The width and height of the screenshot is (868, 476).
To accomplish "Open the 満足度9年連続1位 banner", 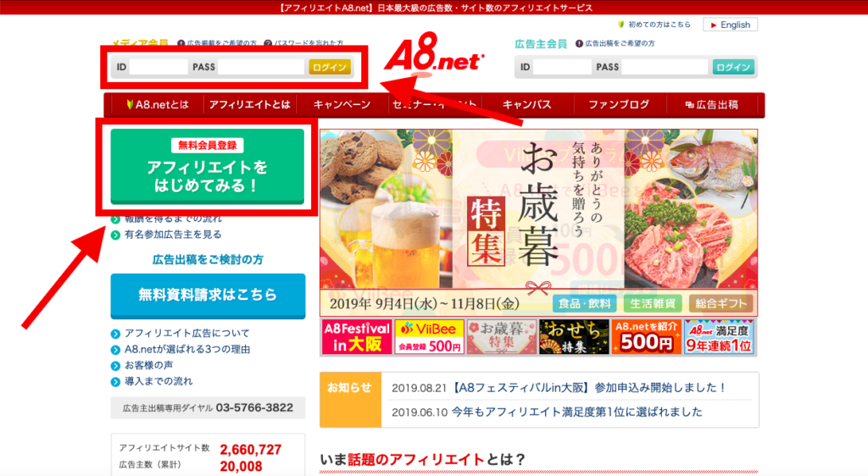I will tap(719, 337).
